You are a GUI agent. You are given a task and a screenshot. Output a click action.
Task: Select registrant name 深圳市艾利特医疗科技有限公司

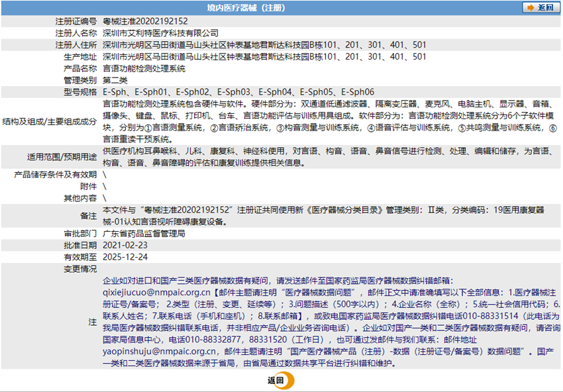(160, 33)
